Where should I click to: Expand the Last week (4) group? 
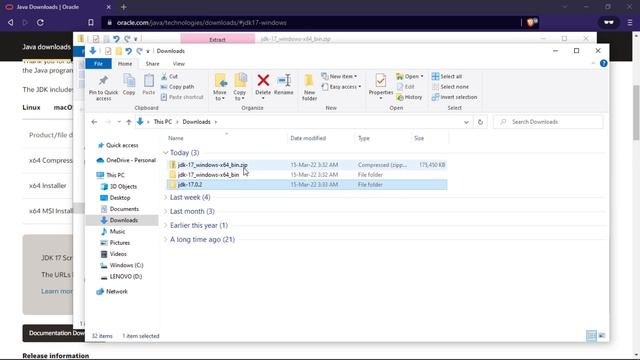[166, 197]
